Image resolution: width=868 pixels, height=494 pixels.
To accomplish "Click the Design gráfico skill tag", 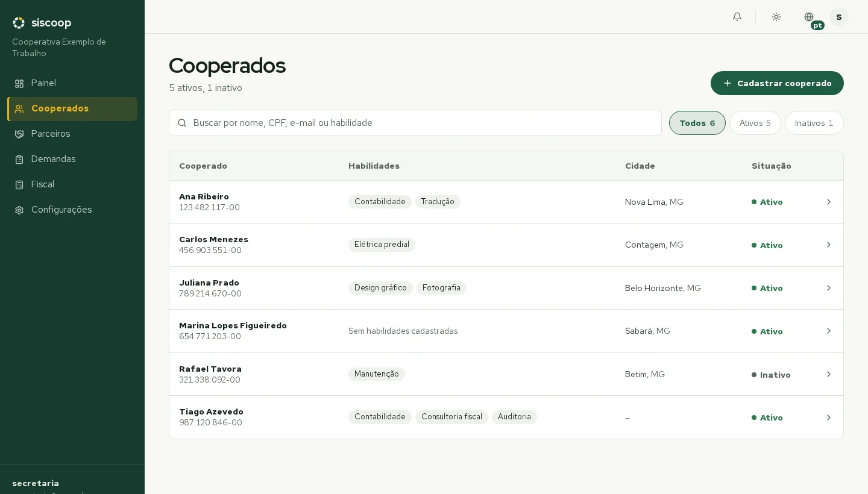I will tap(380, 288).
